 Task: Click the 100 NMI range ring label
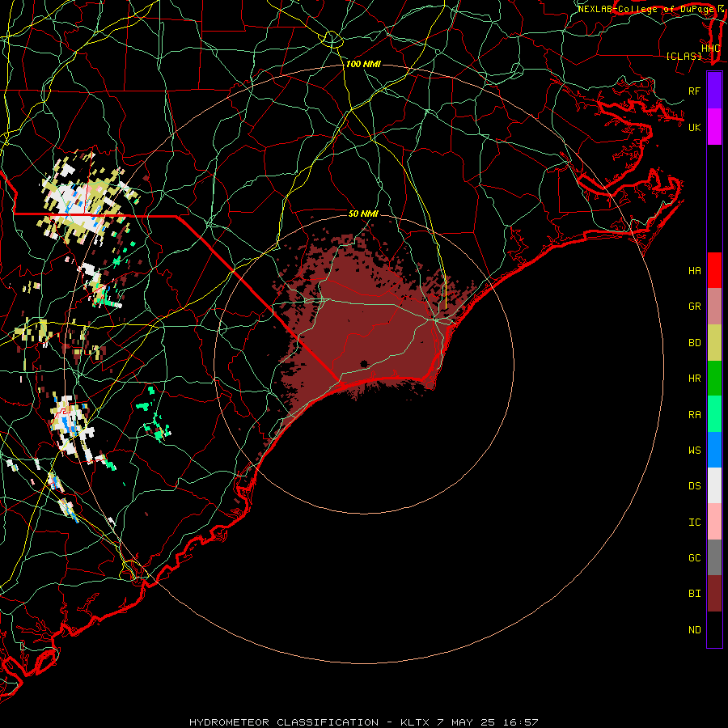363,64
